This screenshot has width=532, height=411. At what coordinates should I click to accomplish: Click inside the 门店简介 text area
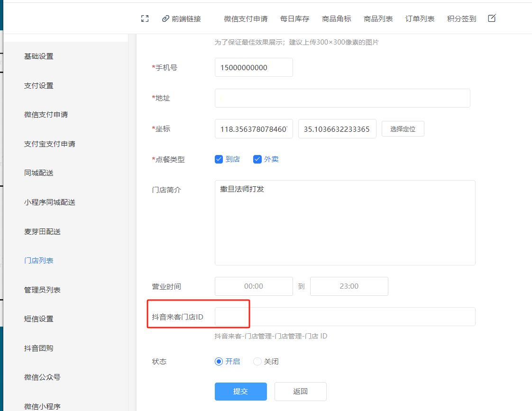pos(345,223)
